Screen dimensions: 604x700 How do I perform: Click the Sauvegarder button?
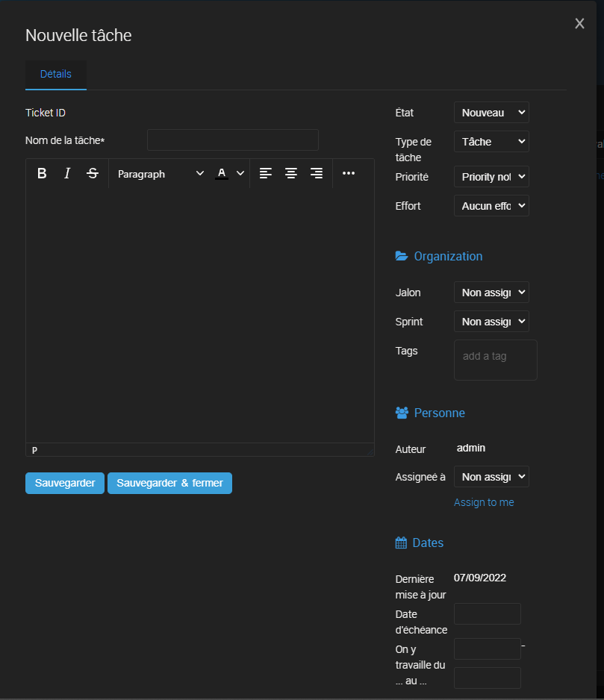pyautogui.click(x=65, y=483)
